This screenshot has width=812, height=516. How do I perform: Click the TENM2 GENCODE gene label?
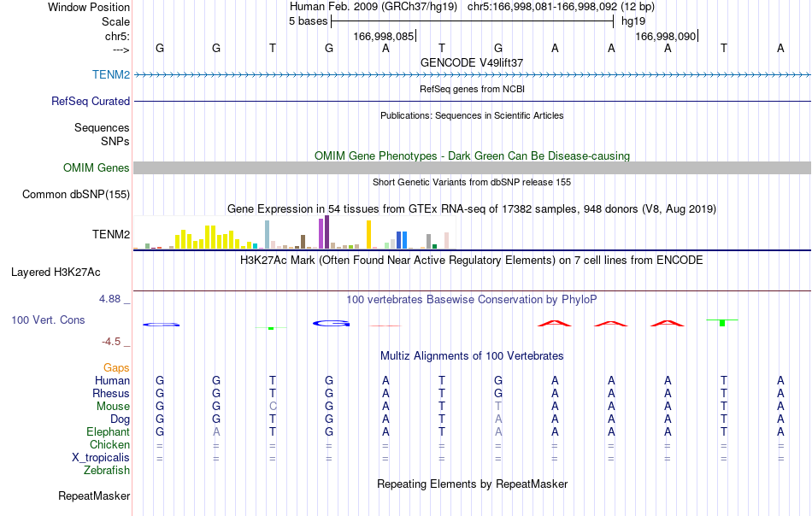pos(111,74)
